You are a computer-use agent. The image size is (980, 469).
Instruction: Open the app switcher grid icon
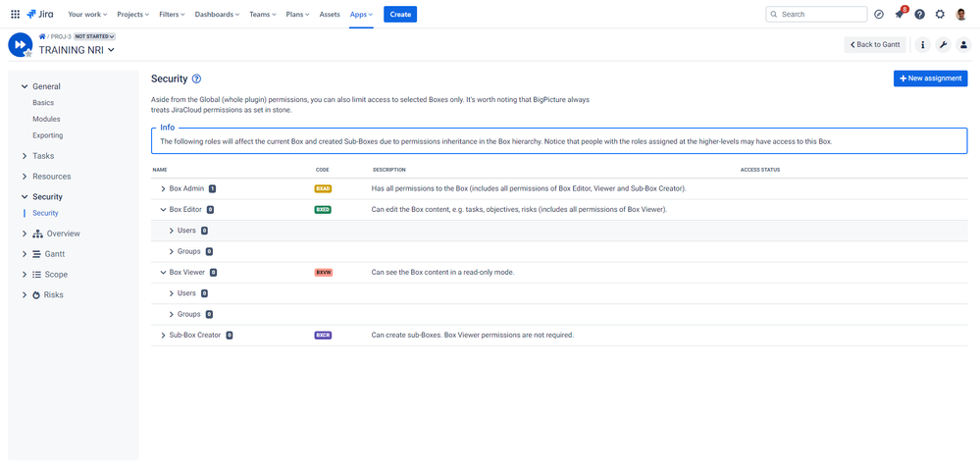pyautogui.click(x=15, y=14)
